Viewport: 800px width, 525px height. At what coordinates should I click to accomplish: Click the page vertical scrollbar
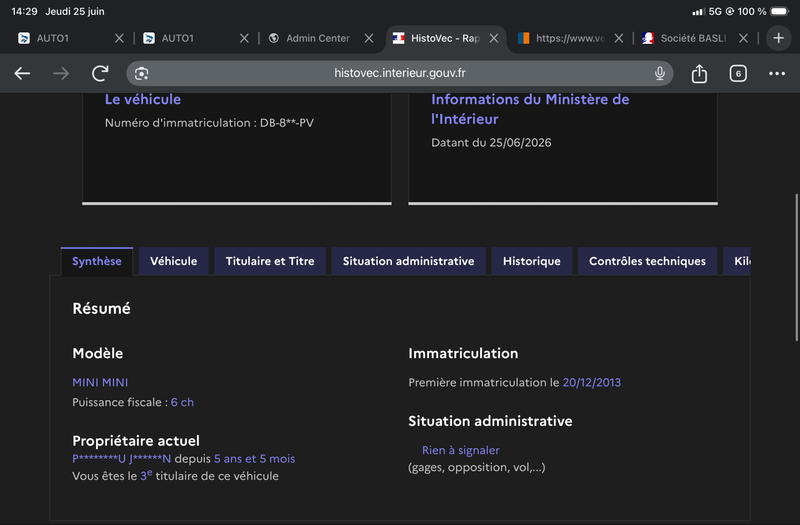pyautogui.click(x=796, y=267)
